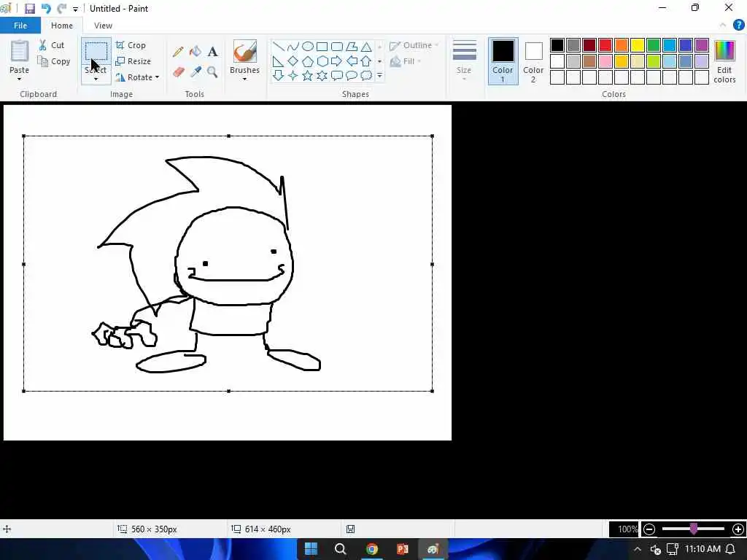Open Edit colors dialog
The height and width of the screenshot is (560, 747).
[724, 62]
